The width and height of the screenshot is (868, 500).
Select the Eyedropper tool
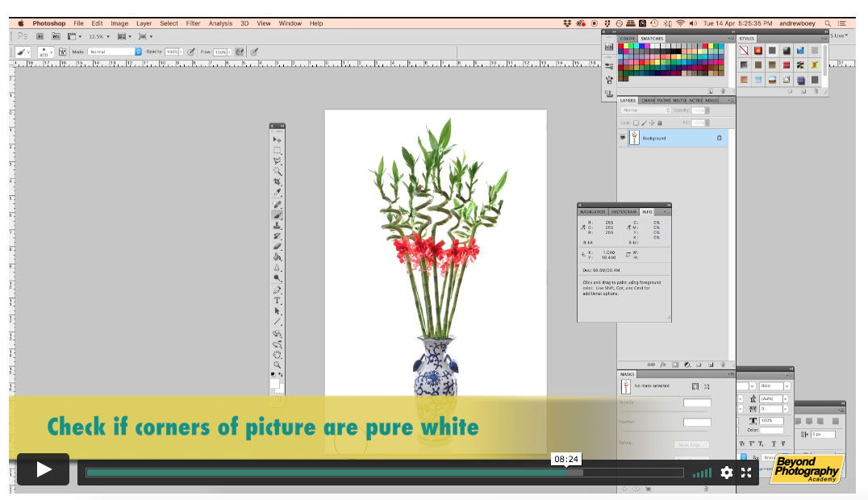[277, 192]
